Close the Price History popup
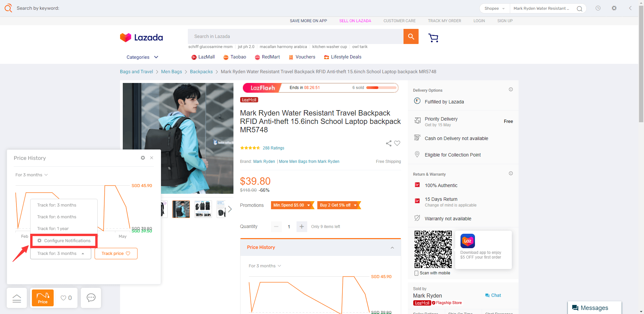The height and width of the screenshot is (314, 644). (152, 158)
